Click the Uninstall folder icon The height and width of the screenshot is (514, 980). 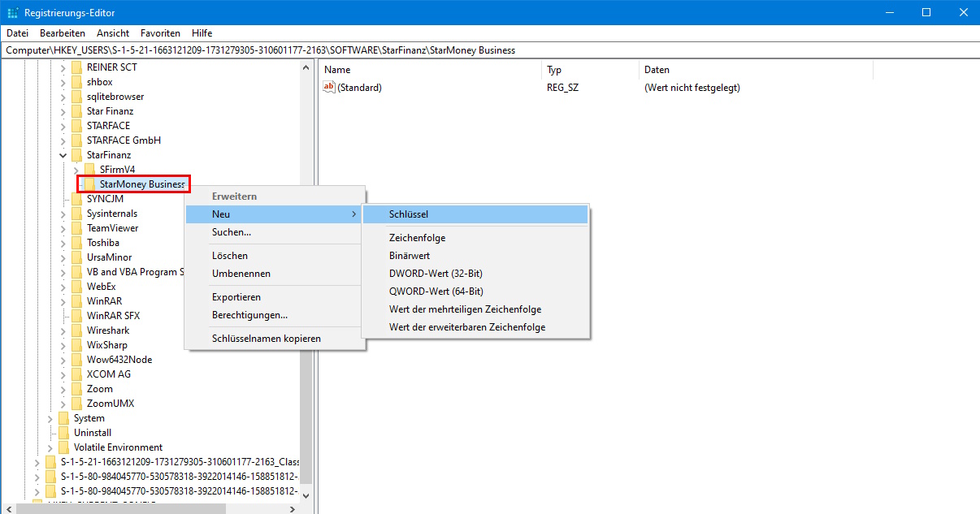(64, 433)
